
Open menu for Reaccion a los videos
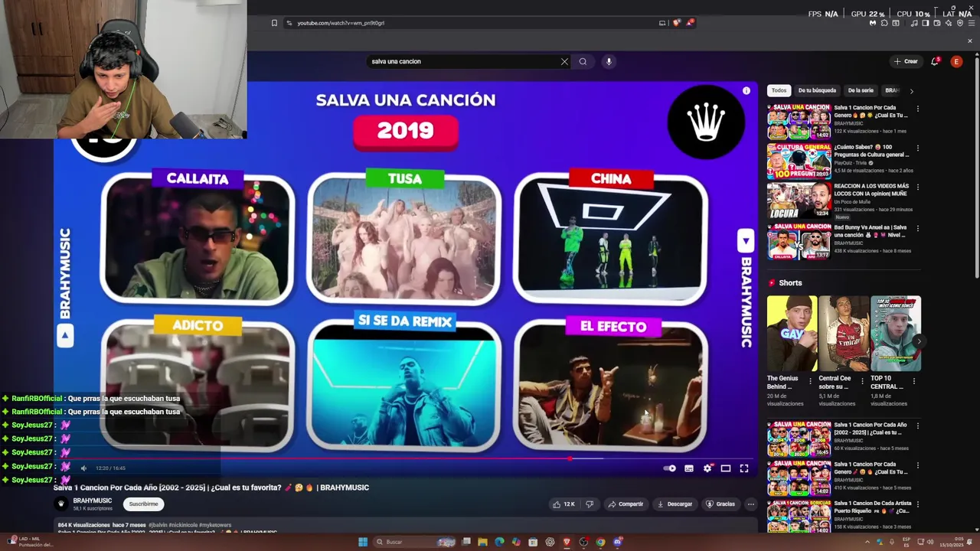pos(917,187)
